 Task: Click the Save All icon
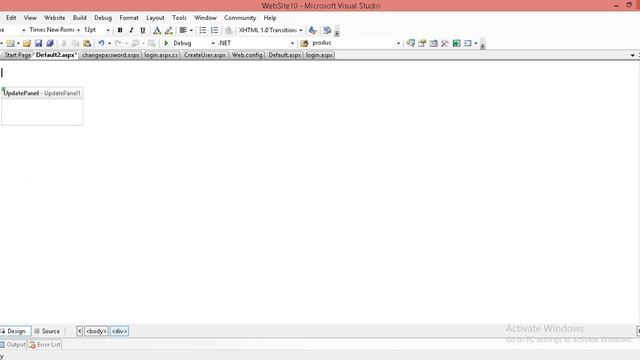point(50,43)
